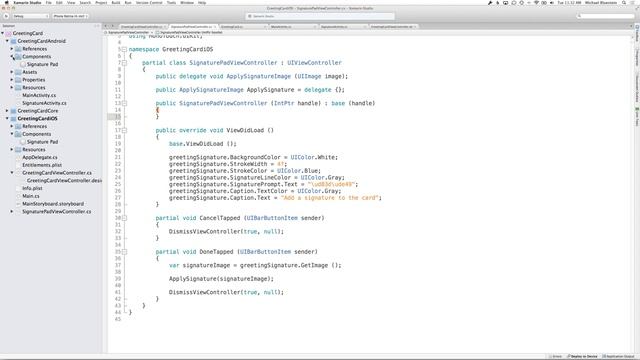Click Signature Pad component icon under GreetingCardiOS

pos(23,142)
